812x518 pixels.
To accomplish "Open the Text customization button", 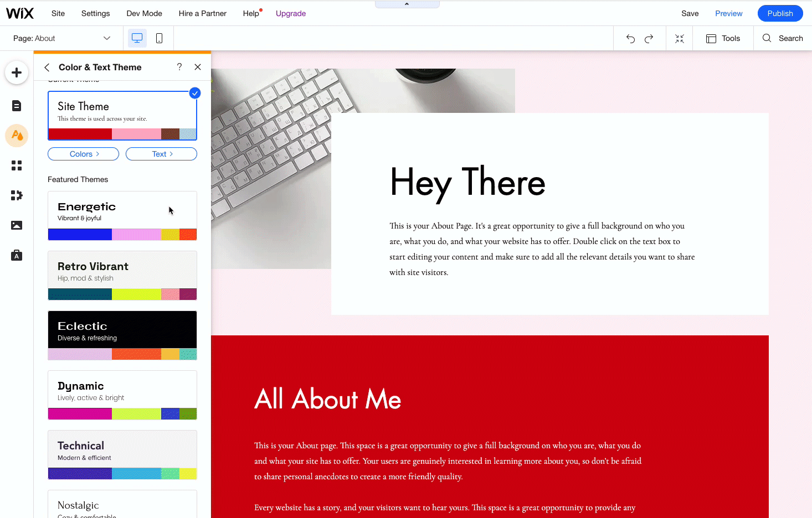I will (161, 154).
